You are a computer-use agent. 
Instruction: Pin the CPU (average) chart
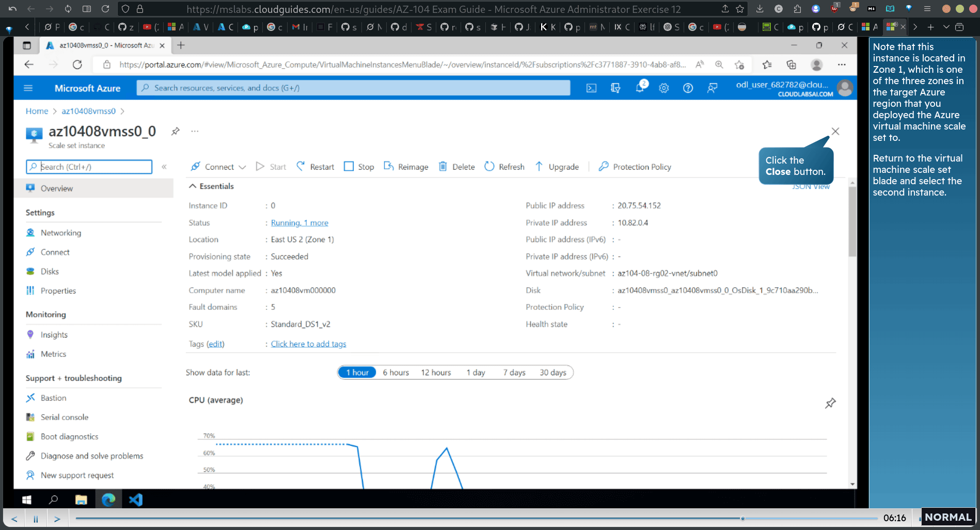coord(830,403)
